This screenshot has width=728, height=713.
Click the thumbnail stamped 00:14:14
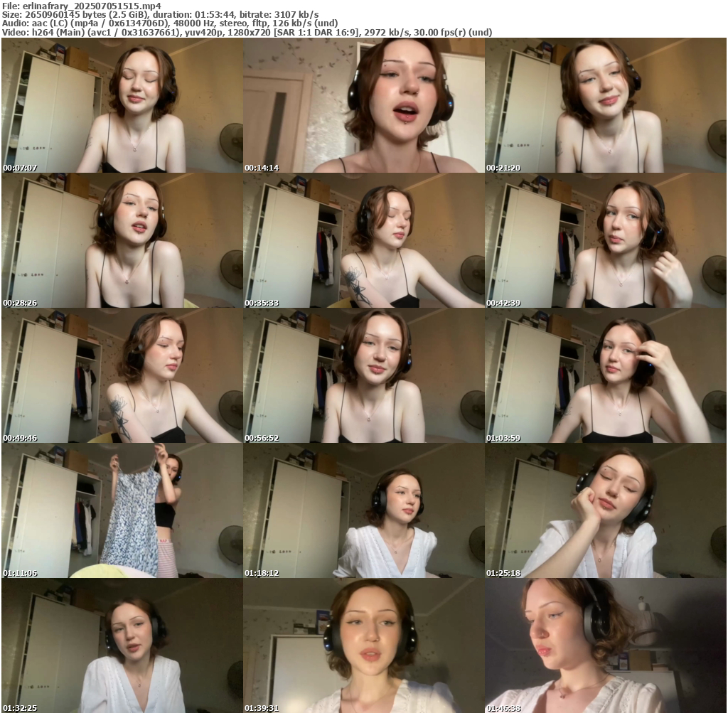[x=364, y=105]
